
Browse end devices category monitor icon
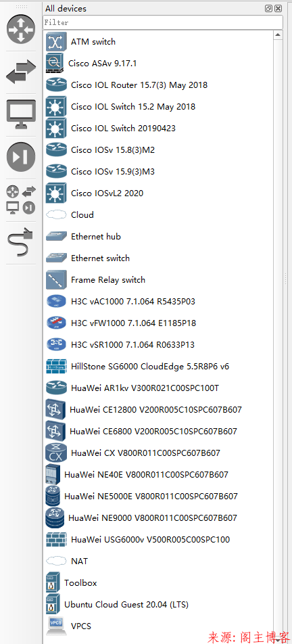(x=21, y=114)
